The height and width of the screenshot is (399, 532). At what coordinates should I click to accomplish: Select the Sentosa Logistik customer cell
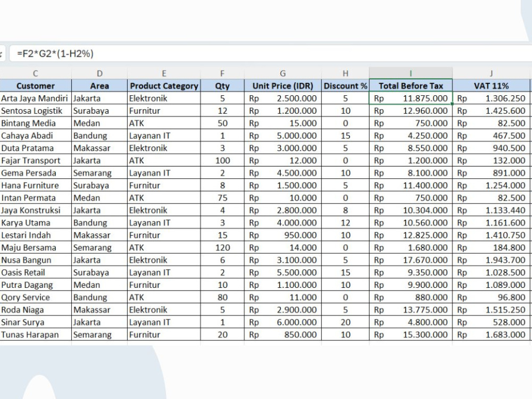(x=36, y=111)
